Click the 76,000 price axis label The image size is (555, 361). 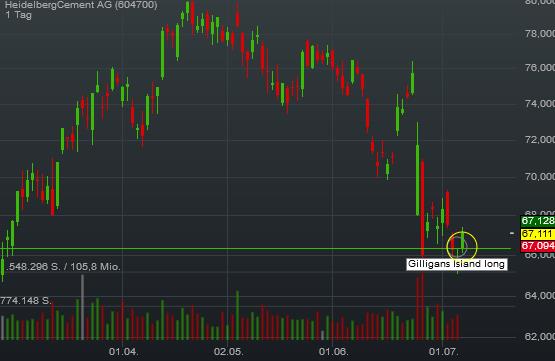(x=539, y=67)
